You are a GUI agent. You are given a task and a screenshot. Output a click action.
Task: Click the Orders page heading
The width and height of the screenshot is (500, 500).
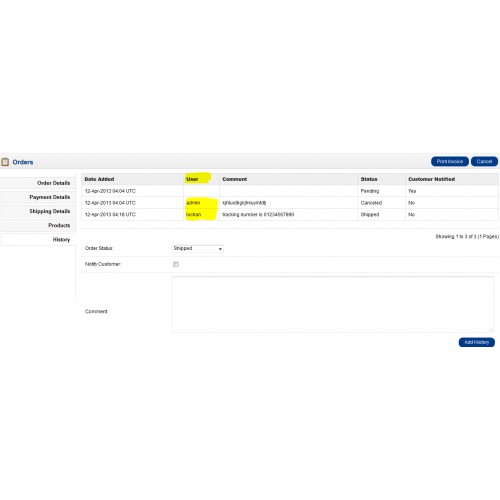tap(23, 162)
